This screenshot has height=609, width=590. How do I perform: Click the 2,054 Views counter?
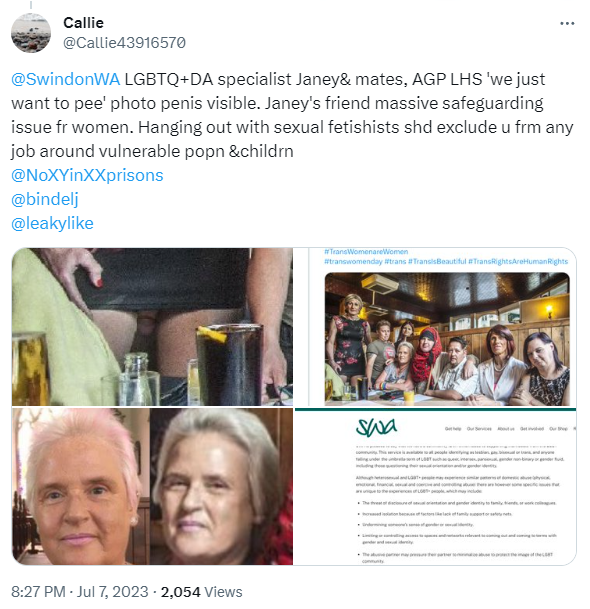pyautogui.click(x=202, y=592)
